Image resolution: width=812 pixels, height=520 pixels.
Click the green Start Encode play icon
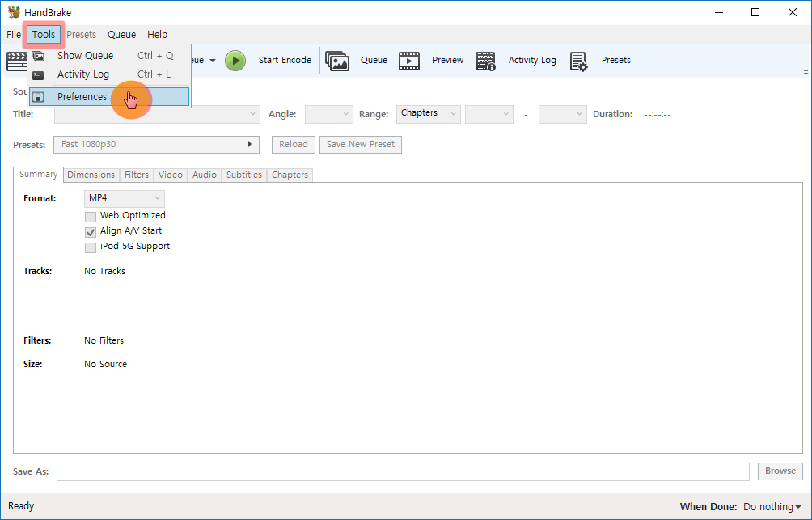(x=235, y=61)
